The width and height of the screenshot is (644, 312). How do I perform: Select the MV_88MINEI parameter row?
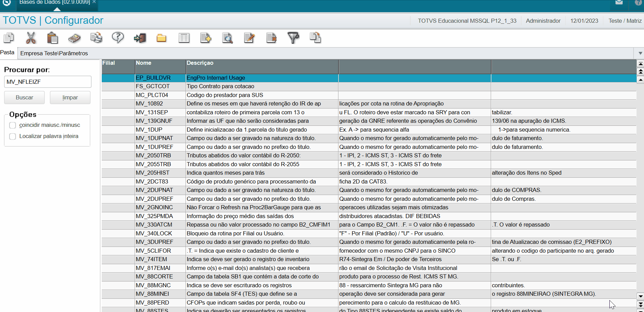[369, 294]
